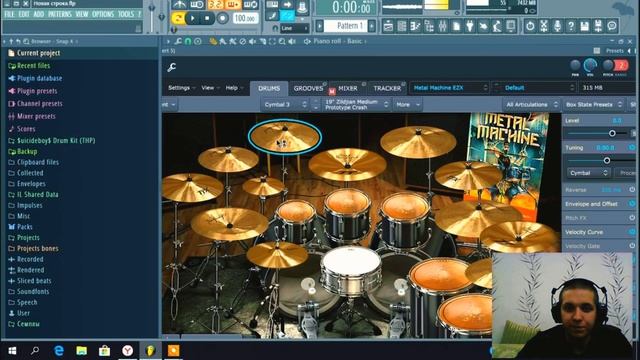The image size is (640, 360).
Task: Open the project info document icon
Action: [456, 27]
